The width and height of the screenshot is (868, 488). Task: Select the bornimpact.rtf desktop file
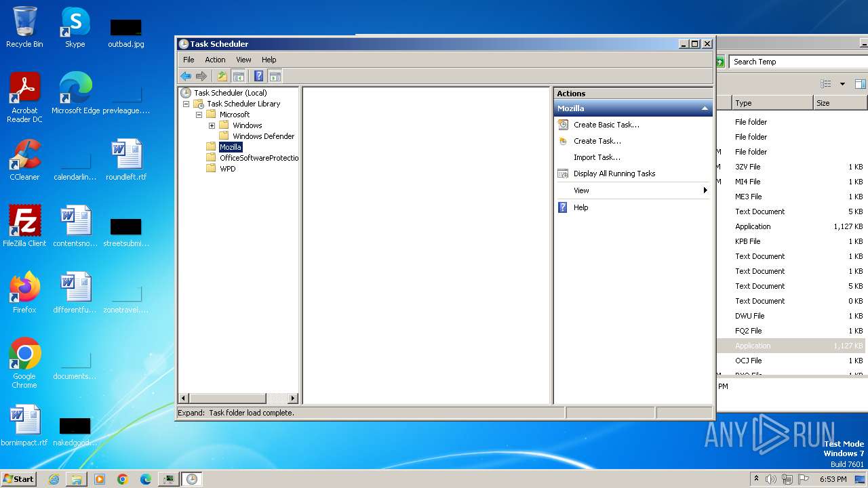pyautogui.click(x=24, y=426)
